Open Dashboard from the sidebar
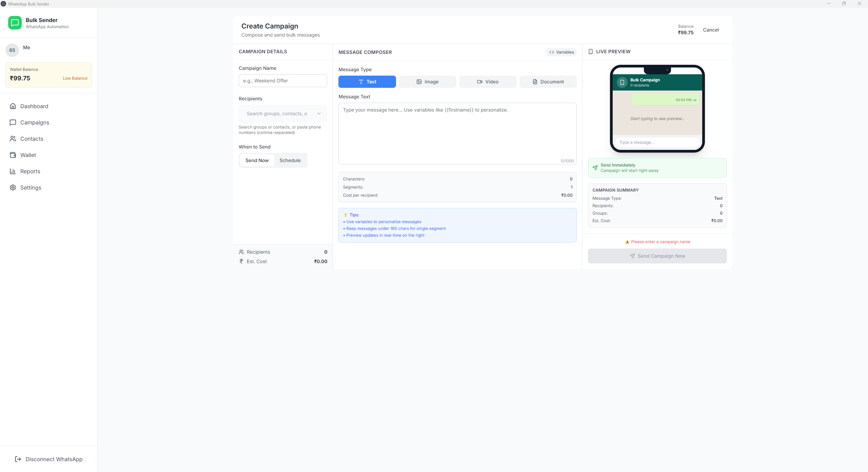Screen dimensions: 868x472 click(34, 106)
